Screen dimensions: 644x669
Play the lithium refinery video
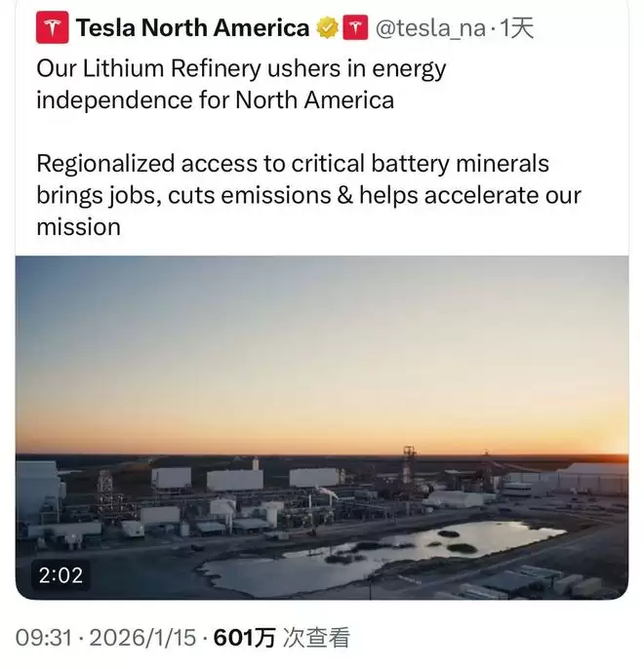[322, 427]
